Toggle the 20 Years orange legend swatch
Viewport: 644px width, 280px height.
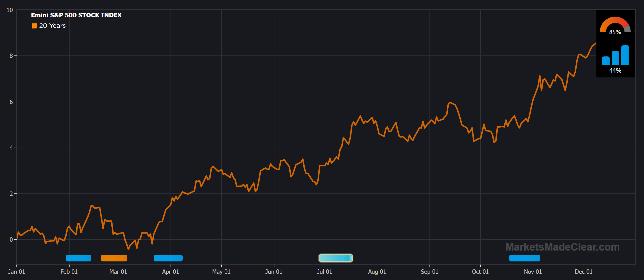[34, 26]
